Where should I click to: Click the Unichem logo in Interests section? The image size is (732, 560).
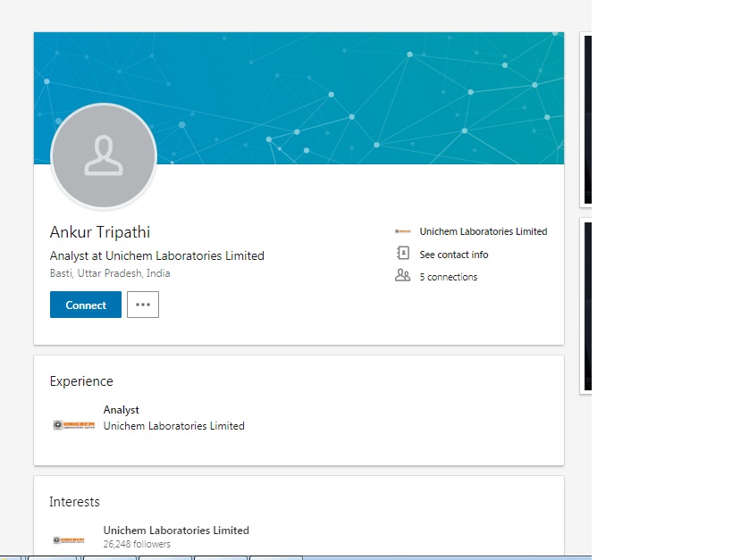coord(69,540)
